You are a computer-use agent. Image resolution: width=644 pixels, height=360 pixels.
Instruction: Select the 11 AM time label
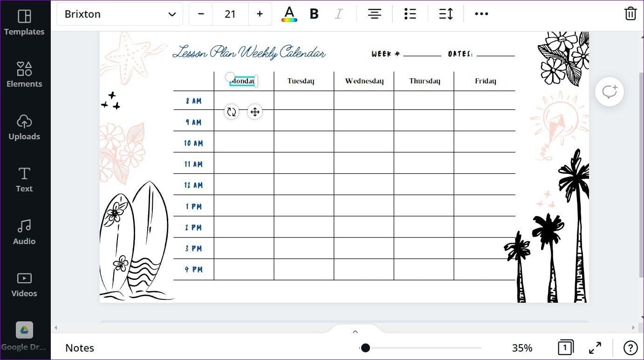pos(193,164)
